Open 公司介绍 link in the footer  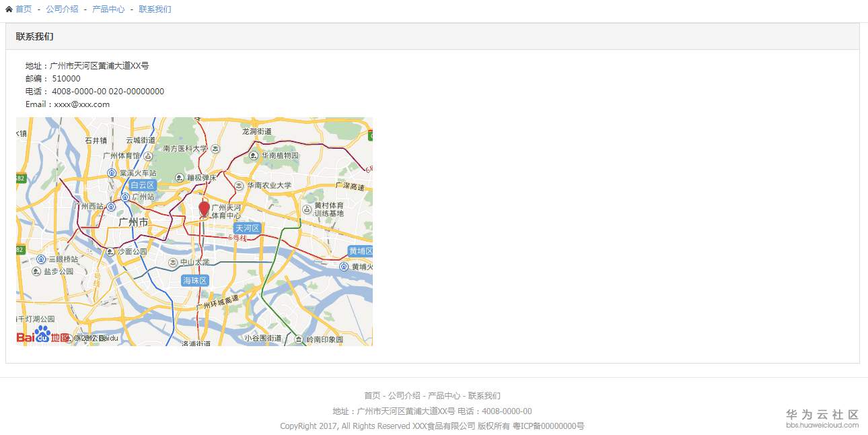(404, 396)
